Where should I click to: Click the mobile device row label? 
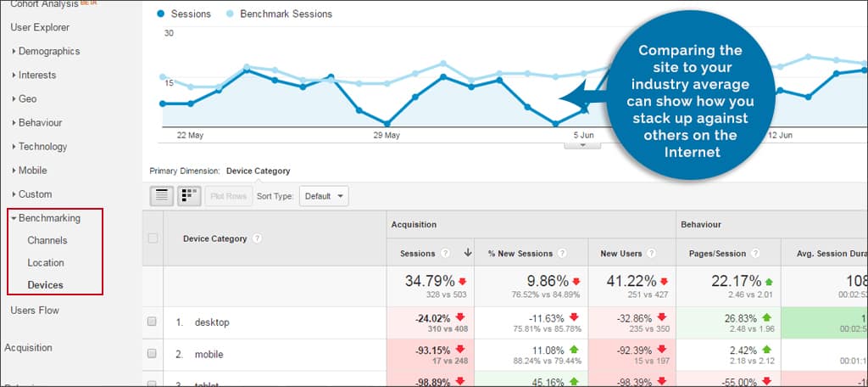[209, 354]
